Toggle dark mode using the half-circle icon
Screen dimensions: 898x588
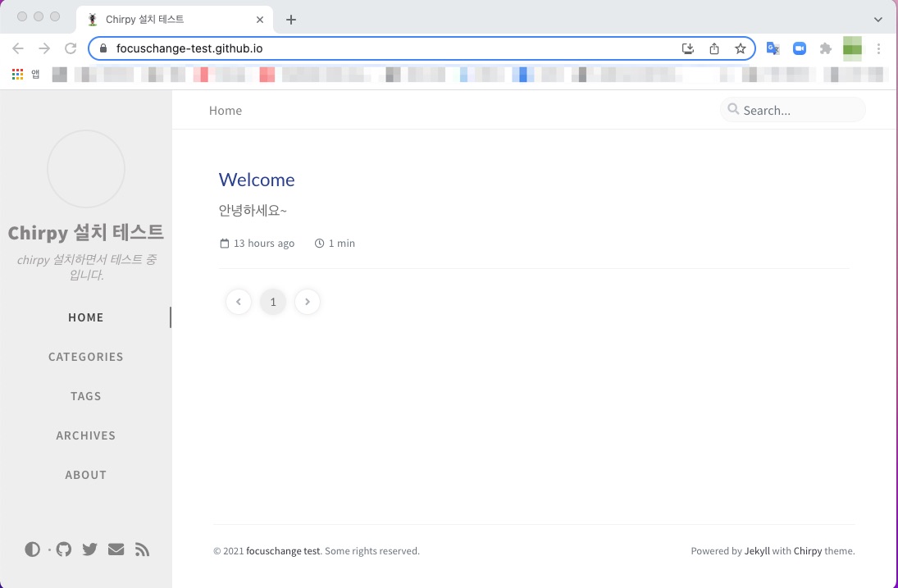[x=32, y=549]
